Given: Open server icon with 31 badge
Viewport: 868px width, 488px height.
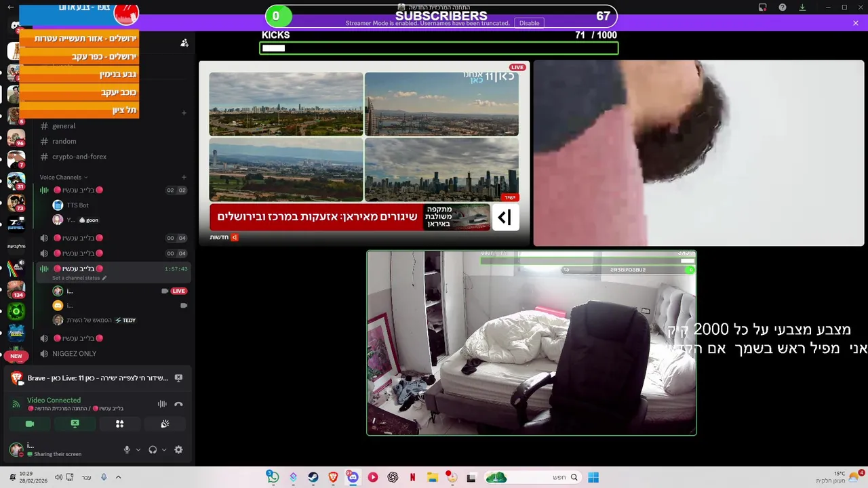Looking at the screenshot, I should tap(16, 181).
